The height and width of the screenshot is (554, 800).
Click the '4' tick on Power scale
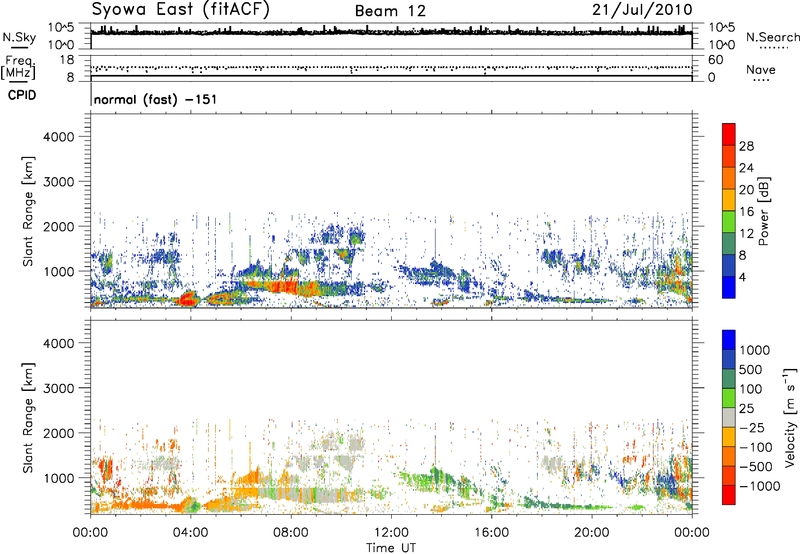point(742,277)
